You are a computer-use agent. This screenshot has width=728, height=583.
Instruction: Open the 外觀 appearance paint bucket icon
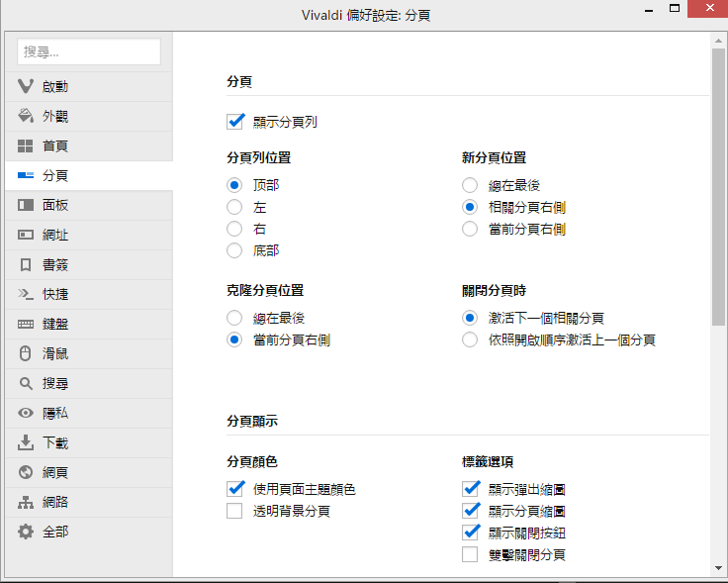coord(26,116)
